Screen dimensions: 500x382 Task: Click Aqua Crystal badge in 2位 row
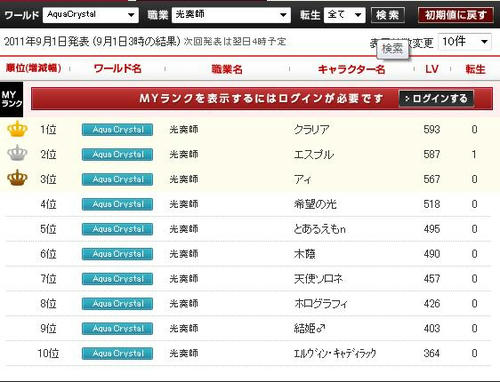pyautogui.click(x=117, y=155)
